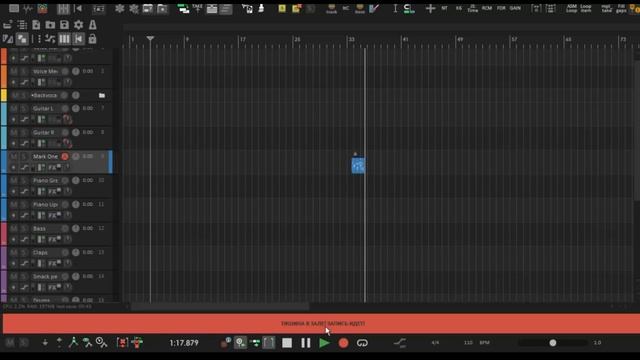
Task: Click the magnet loop icon with green bar
Action: [409, 9]
